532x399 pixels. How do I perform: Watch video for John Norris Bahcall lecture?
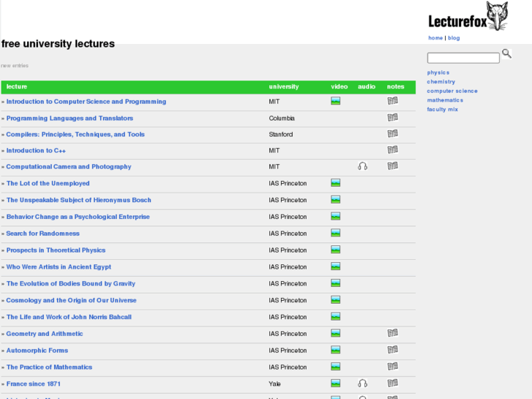335,316
